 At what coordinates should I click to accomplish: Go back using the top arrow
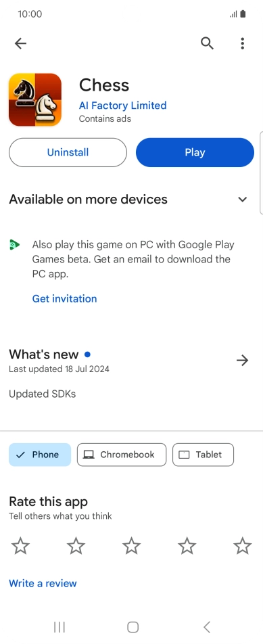click(x=20, y=43)
